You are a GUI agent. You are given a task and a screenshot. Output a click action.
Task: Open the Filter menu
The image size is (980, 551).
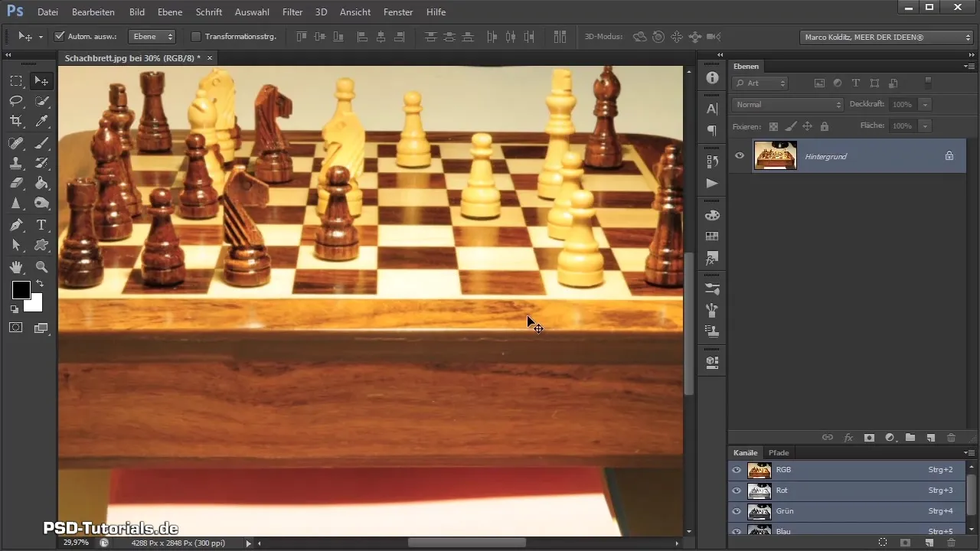[292, 12]
